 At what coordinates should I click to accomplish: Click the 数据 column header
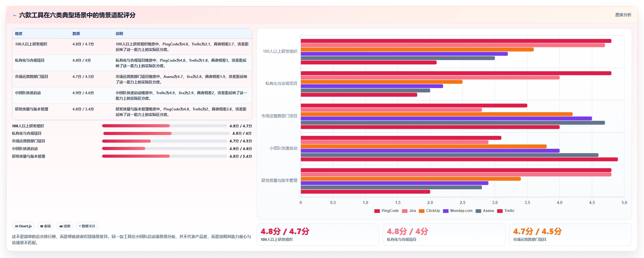point(76,34)
